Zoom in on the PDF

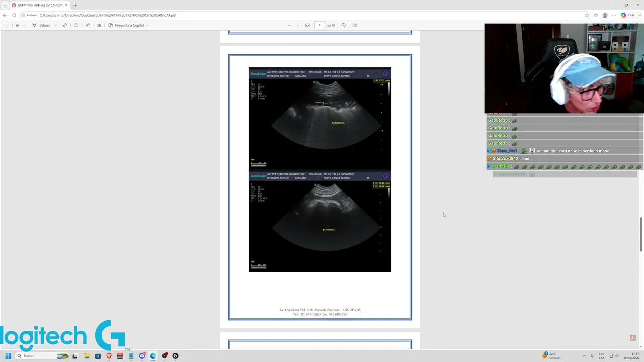pos(298,25)
